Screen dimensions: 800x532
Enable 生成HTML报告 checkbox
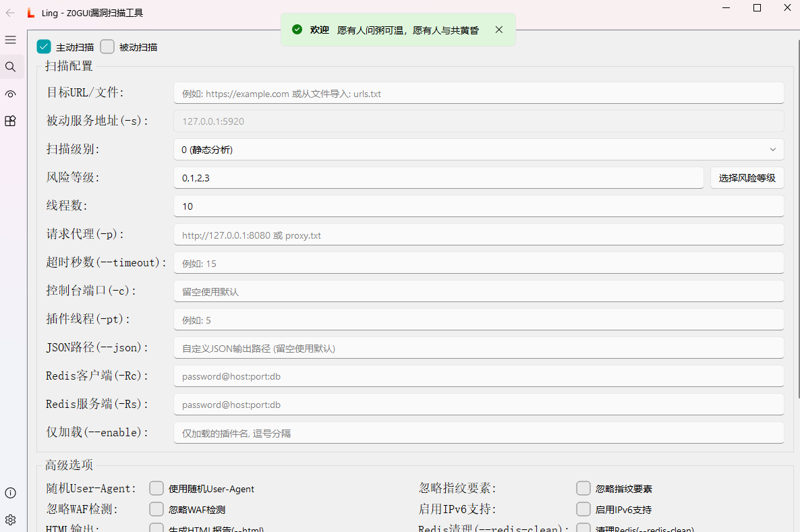[156, 529]
